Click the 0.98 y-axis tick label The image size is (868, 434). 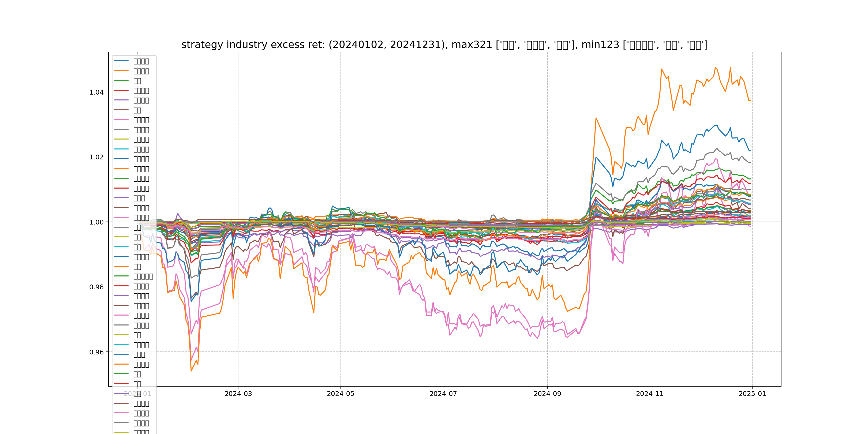pyautogui.click(x=96, y=287)
